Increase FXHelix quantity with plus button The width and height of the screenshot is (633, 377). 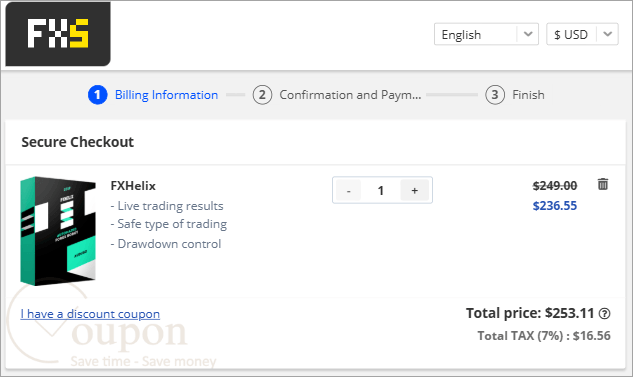click(x=415, y=191)
